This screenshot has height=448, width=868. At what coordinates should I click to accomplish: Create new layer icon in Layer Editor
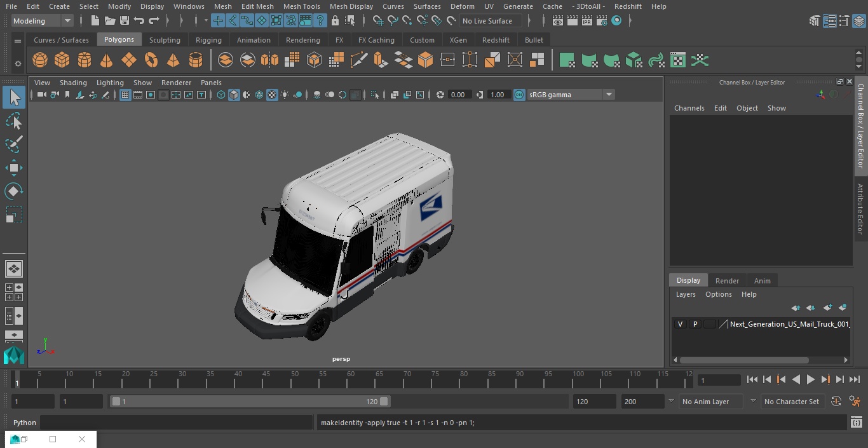coord(827,308)
